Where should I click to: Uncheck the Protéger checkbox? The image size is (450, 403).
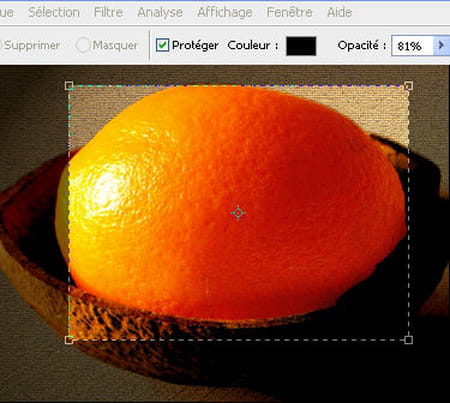click(162, 45)
